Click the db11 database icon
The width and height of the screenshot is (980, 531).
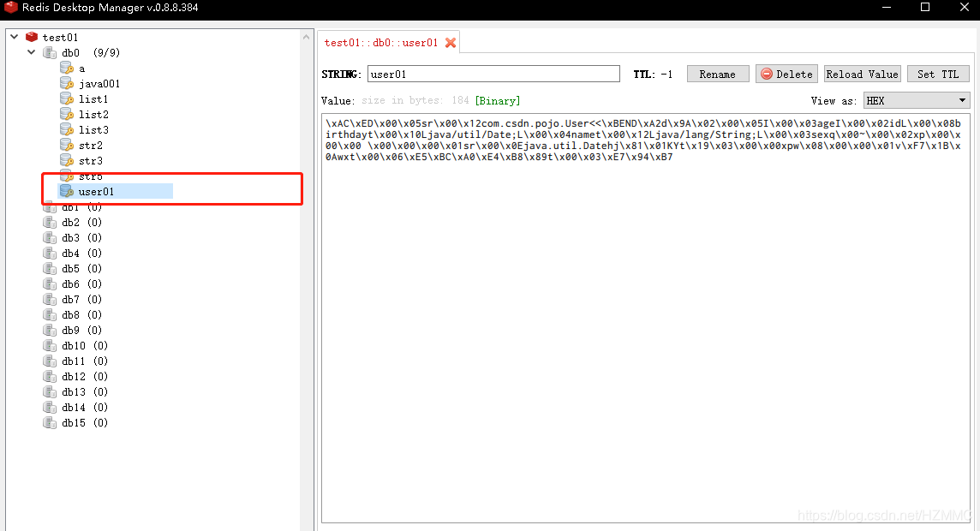coord(50,361)
